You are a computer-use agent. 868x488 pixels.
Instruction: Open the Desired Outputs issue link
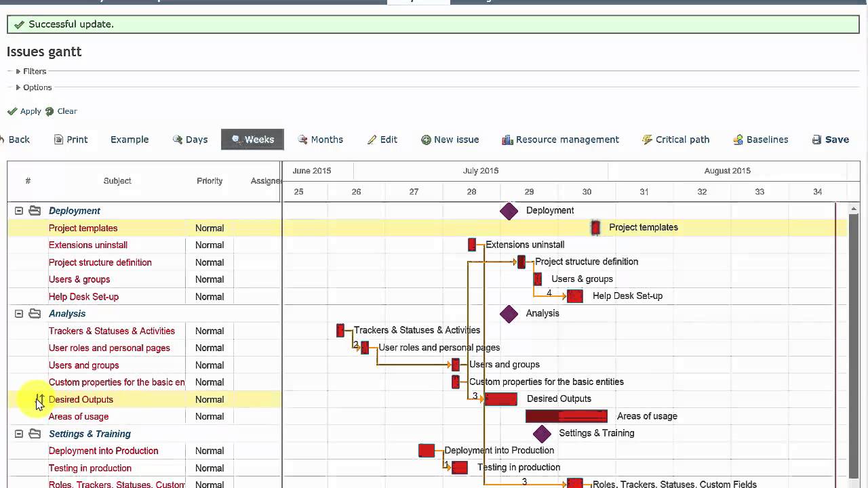[x=81, y=400]
